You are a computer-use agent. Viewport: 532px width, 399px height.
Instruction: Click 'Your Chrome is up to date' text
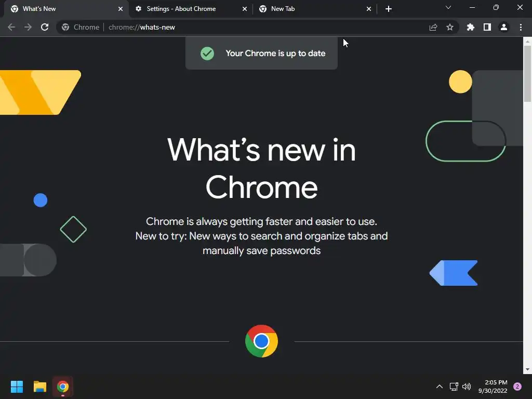point(275,54)
